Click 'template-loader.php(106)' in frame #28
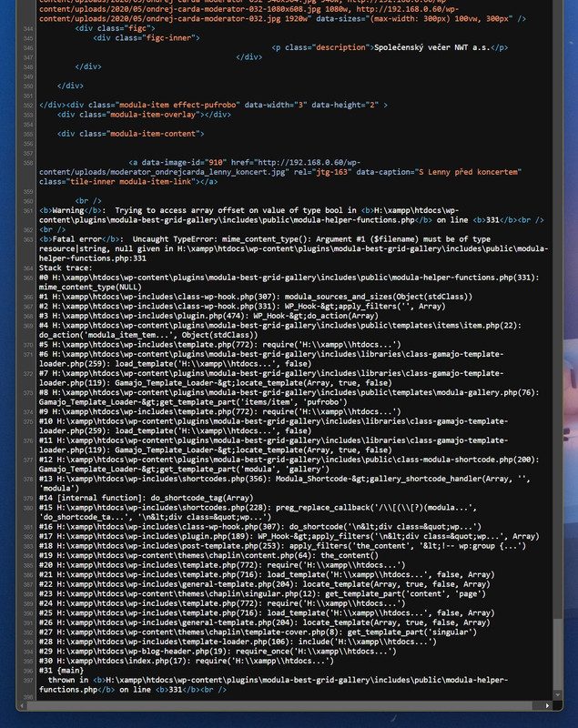 pyautogui.click(x=231, y=642)
